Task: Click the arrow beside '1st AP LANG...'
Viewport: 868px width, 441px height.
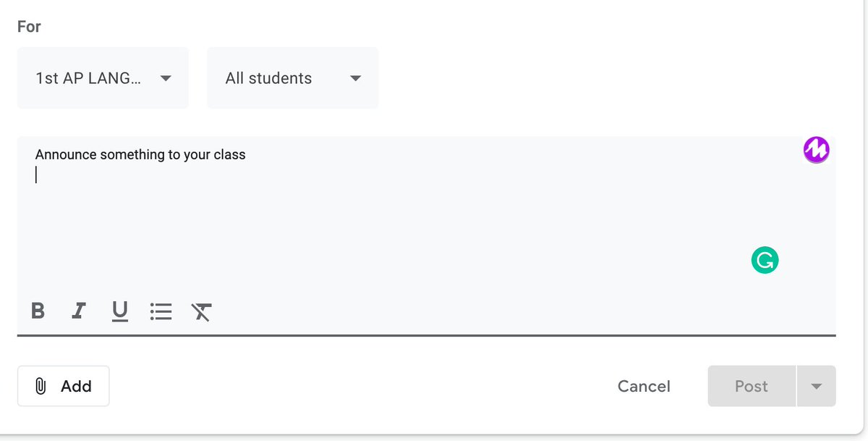Action: coord(166,78)
